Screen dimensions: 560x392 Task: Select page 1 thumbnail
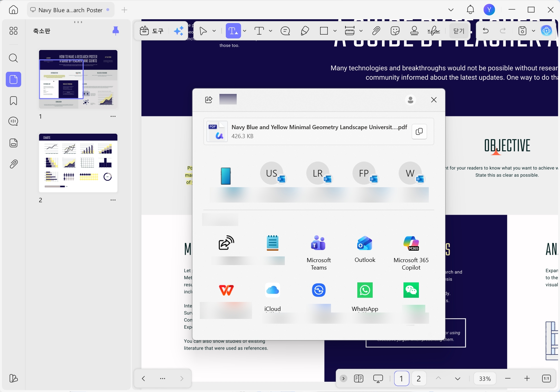pos(78,79)
